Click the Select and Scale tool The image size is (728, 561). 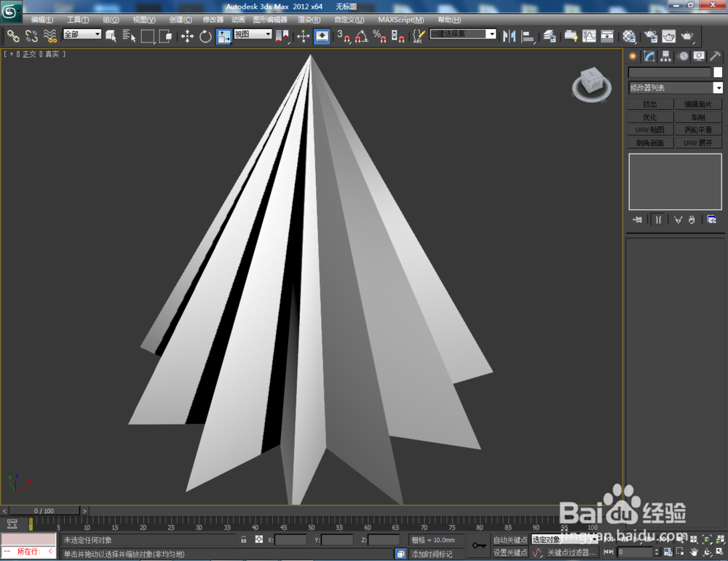pos(223,36)
